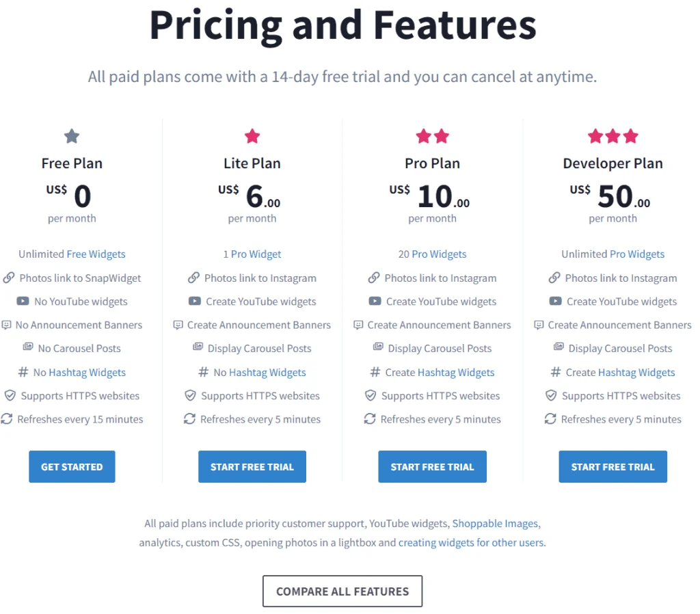This screenshot has height=614, width=700.
Task: Start the Pro Plan free trial
Action: coord(432,467)
